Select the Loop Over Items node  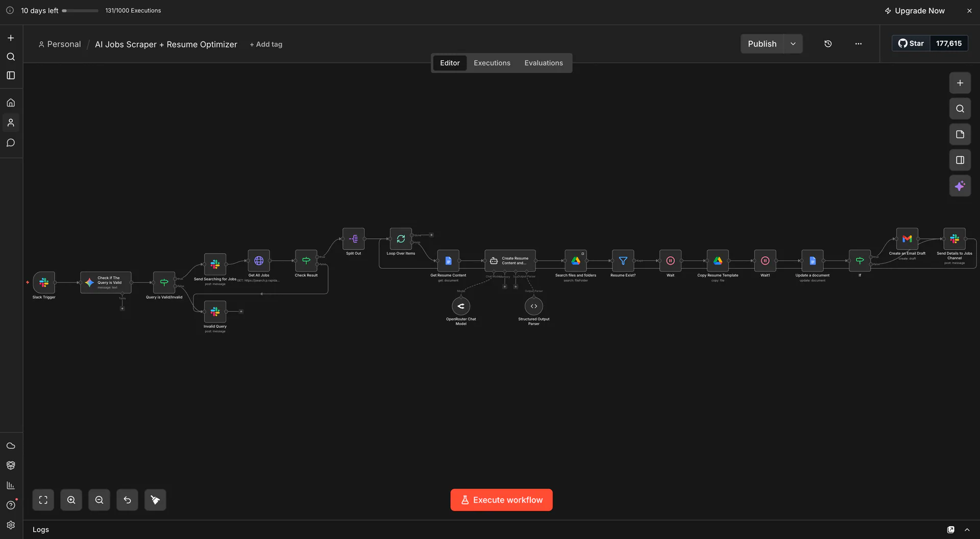[401, 239]
